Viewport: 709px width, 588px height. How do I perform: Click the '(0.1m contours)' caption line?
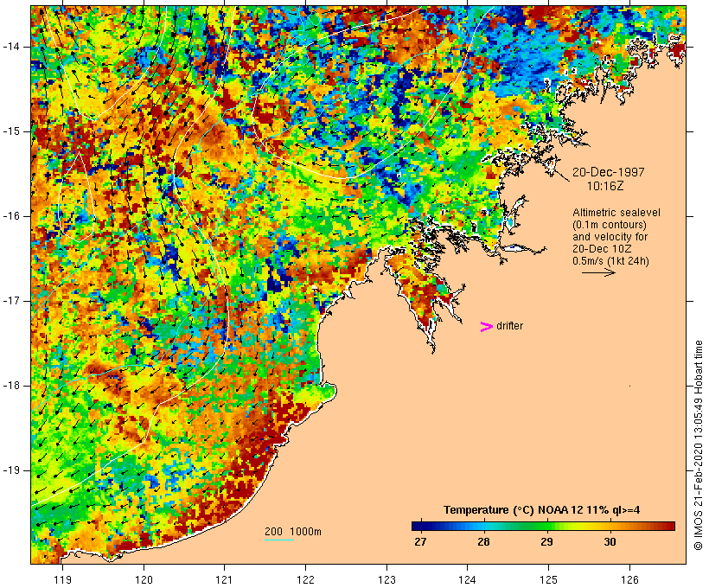[x=610, y=225]
